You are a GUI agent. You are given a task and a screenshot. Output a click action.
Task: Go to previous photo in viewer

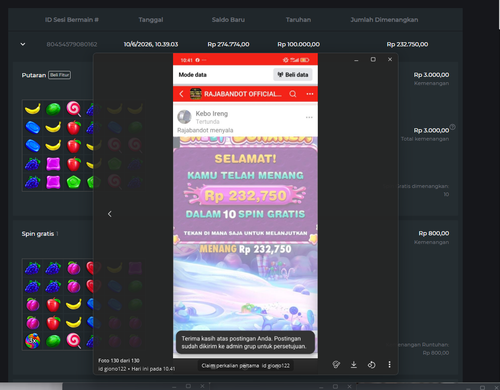pos(110,214)
